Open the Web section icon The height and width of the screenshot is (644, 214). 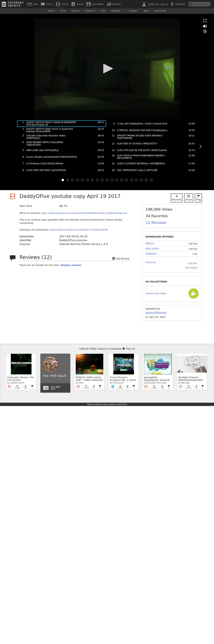(29, 4)
